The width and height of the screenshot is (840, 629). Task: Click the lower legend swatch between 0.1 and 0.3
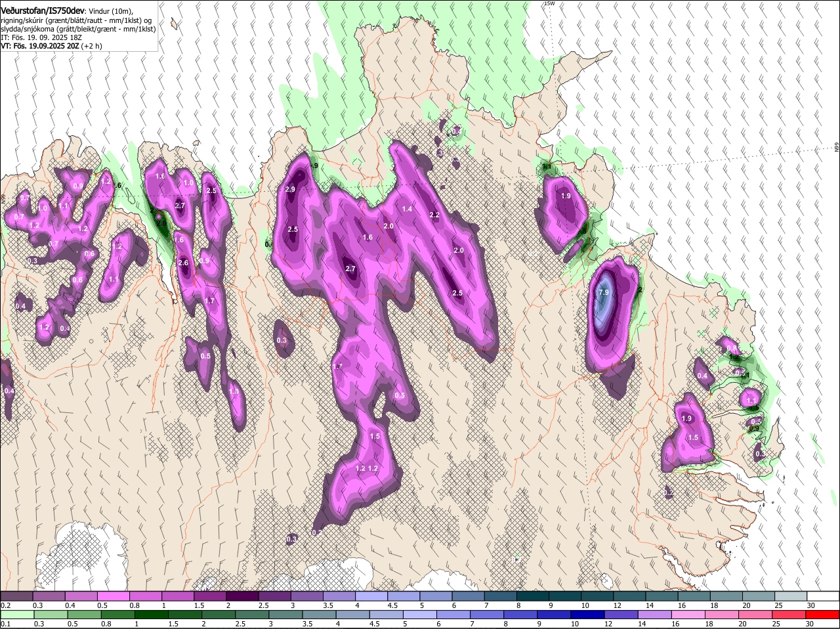[x=16, y=615]
